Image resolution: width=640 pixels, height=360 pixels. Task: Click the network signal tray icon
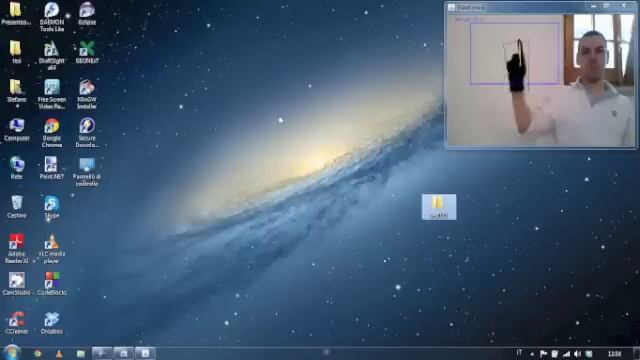pos(566,354)
